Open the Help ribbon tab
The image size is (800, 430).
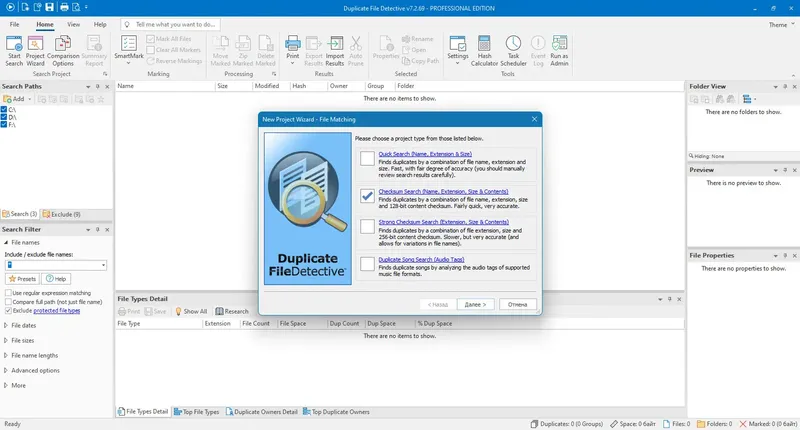[100, 24]
